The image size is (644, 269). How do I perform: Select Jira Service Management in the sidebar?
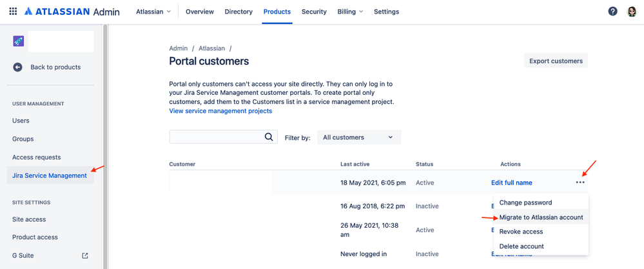click(50, 175)
